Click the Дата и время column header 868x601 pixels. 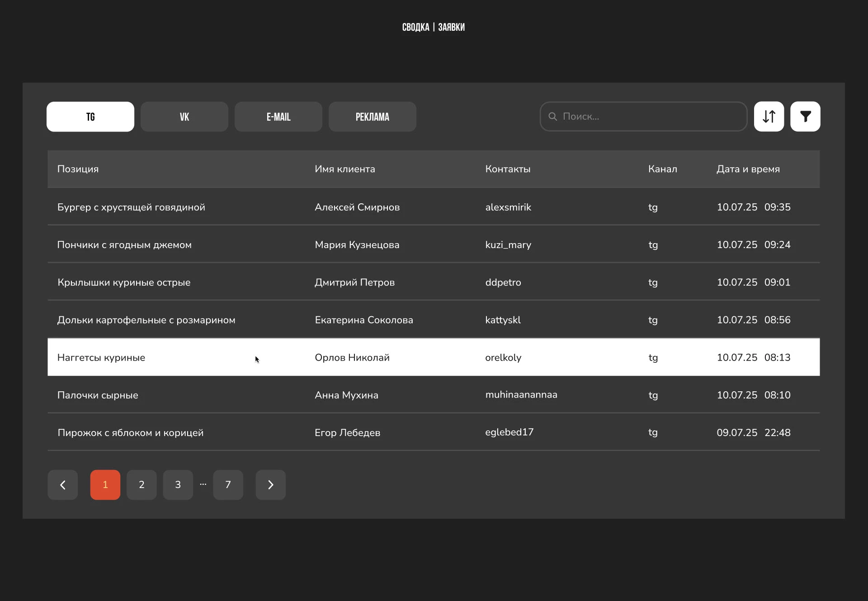tap(748, 169)
